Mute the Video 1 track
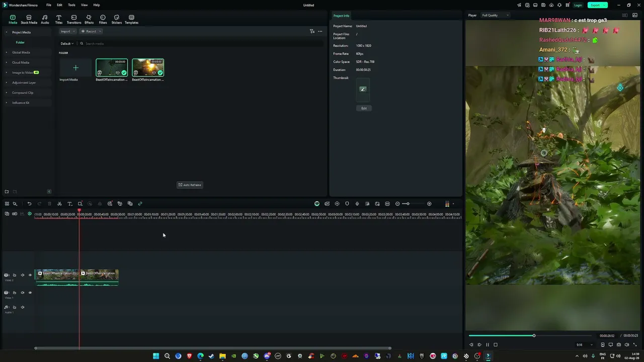The height and width of the screenshot is (362, 644). point(23,293)
